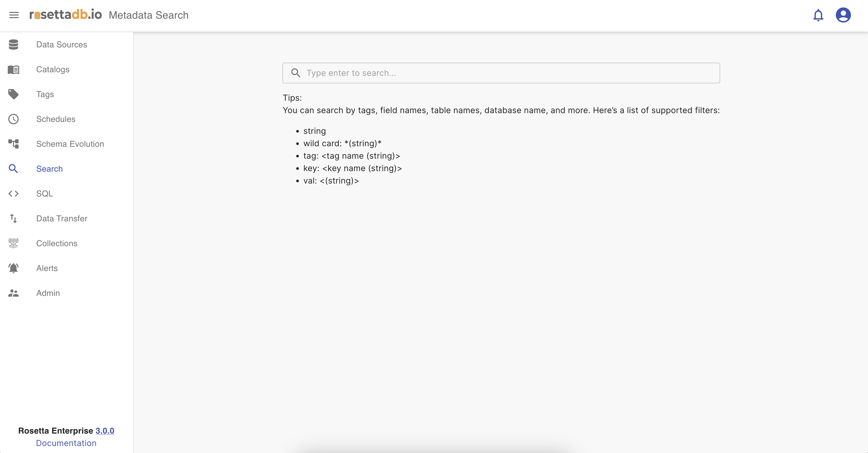The width and height of the screenshot is (868, 453).
Task: Go to the Search menu item
Action: coord(49,169)
